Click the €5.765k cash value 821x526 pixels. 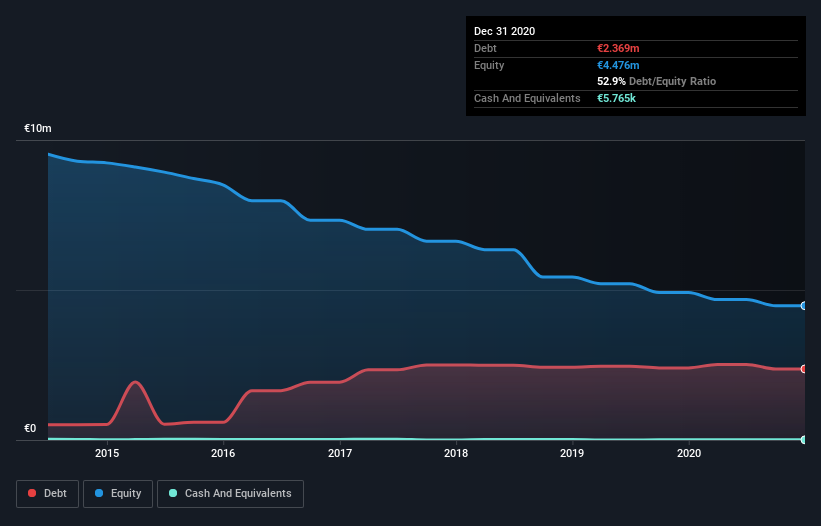click(616, 98)
